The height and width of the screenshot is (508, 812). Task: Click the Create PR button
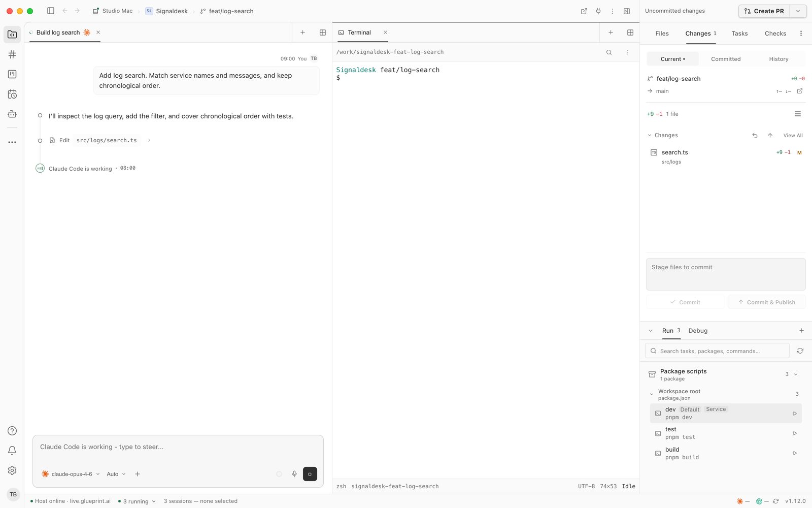764,11
